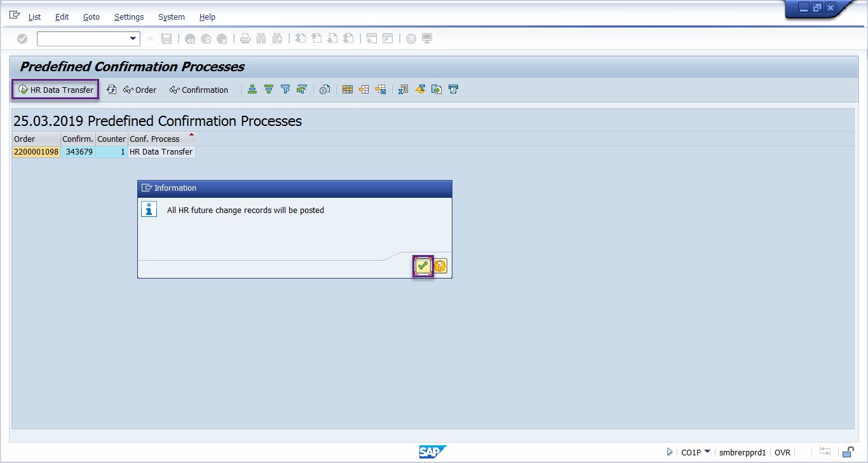Click the Conf. Process column header
The width and height of the screenshot is (868, 463).
coord(154,139)
